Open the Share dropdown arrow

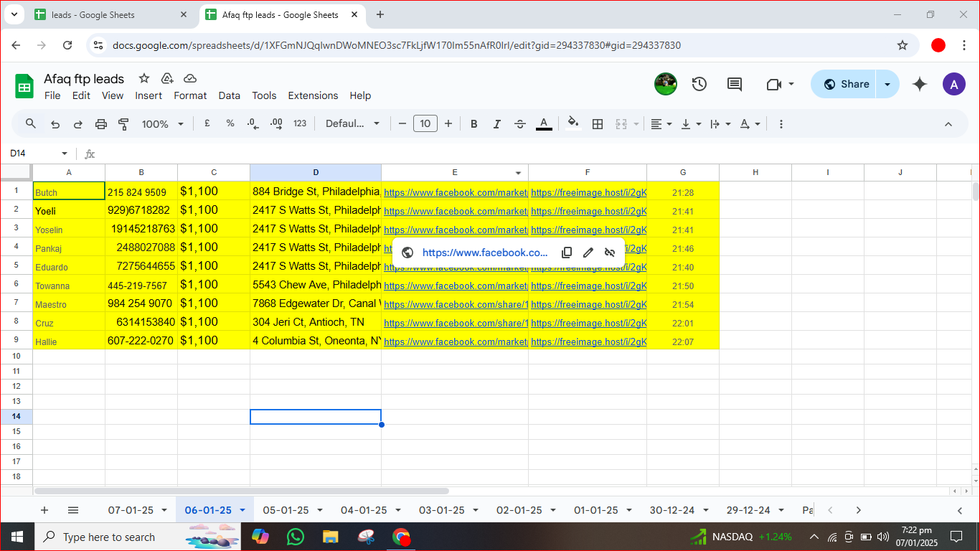pyautogui.click(x=888, y=84)
